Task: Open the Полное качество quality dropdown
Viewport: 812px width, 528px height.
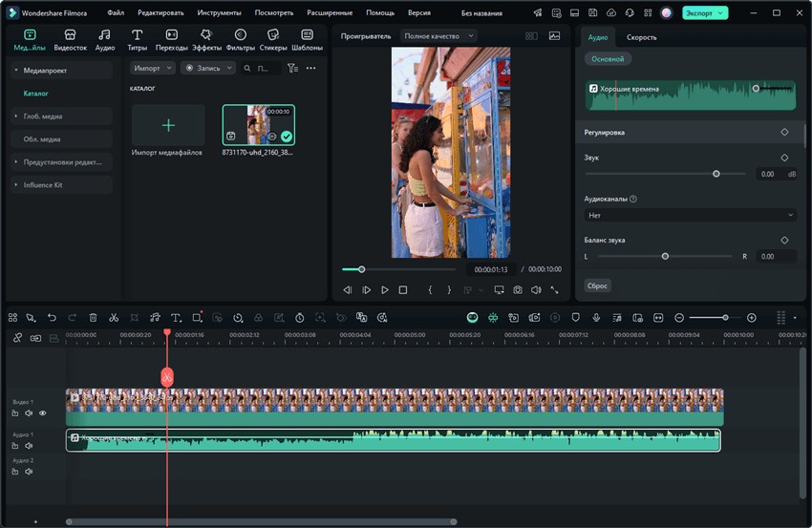Action: coord(438,36)
